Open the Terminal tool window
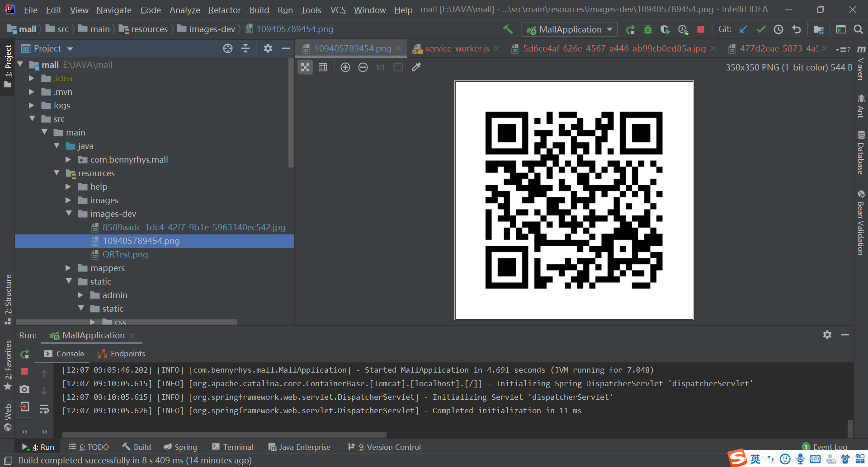The image size is (868, 467). click(x=233, y=447)
